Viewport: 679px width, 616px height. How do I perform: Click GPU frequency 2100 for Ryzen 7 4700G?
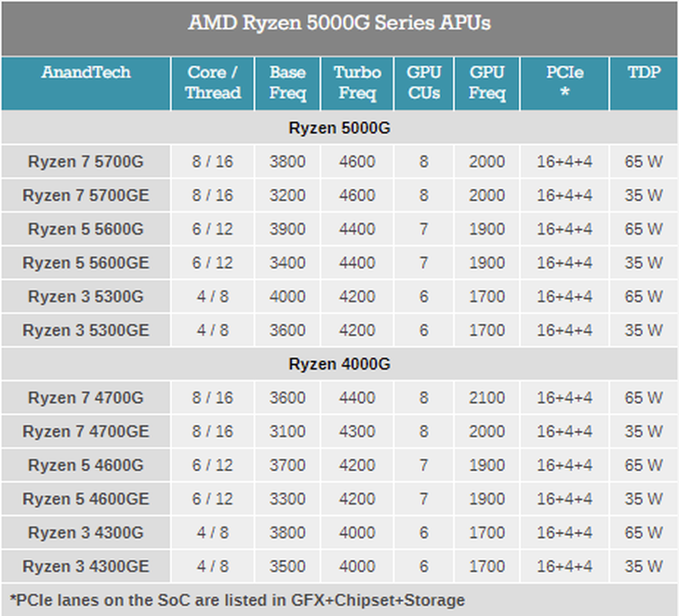click(x=487, y=397)
